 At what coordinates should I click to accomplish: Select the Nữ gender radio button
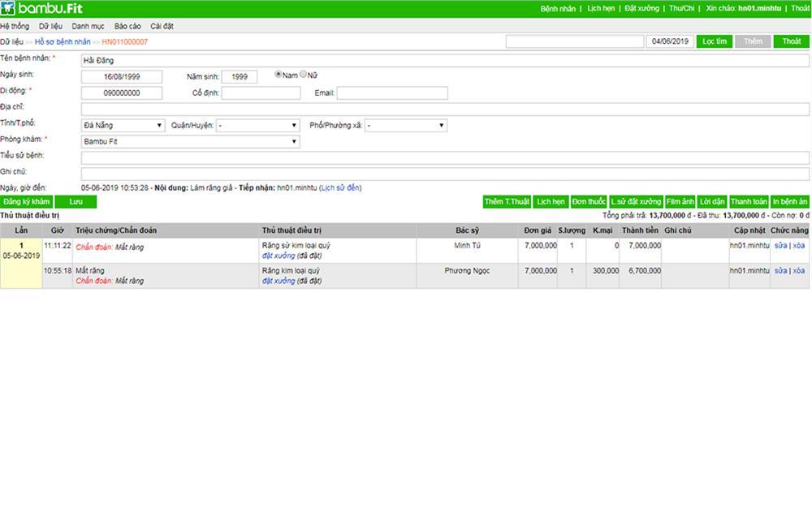point(304,74)
